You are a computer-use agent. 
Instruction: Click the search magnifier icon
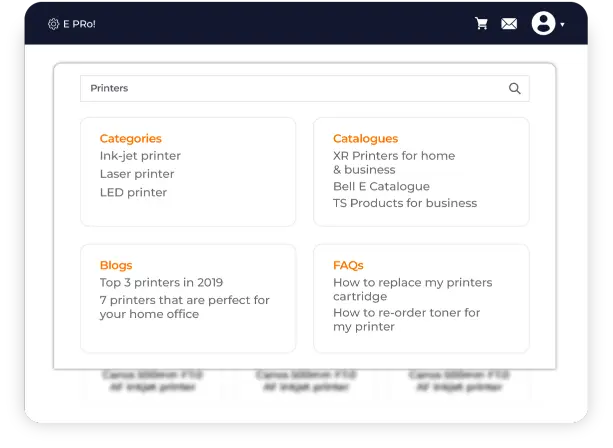515,88
